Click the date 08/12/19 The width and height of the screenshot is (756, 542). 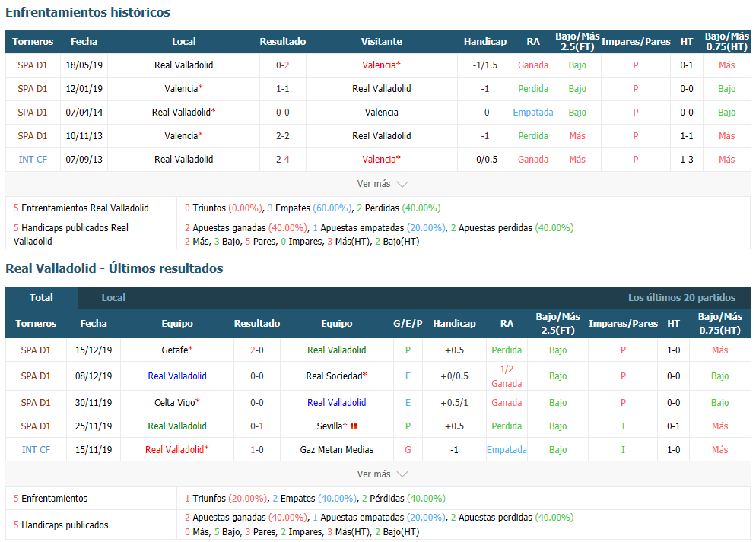(x=94, y=376)
